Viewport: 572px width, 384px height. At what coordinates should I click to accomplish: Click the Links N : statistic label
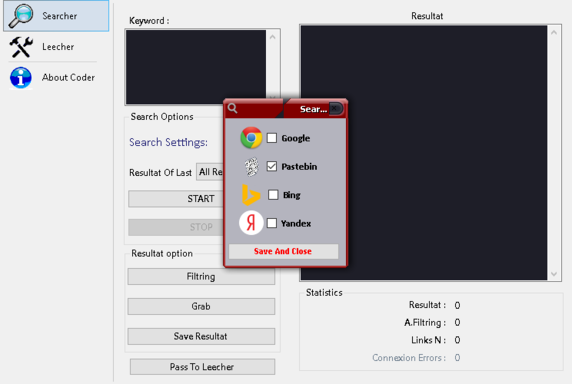pyautogui.click(x=429, y=340)
